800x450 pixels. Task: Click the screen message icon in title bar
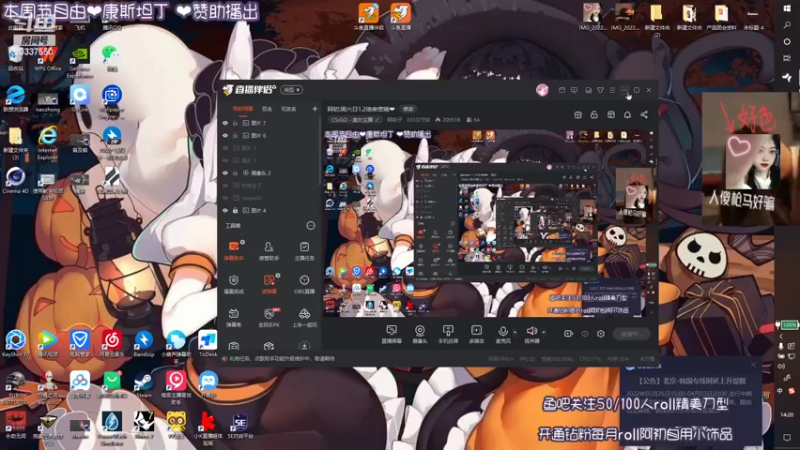coord(574,90)
